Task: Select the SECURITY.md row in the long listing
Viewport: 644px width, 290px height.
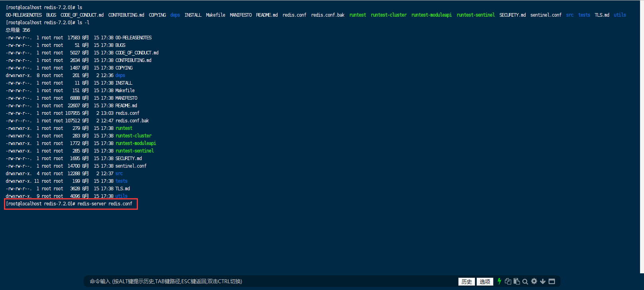Action: pyautogui.click(x=74, y=159)
